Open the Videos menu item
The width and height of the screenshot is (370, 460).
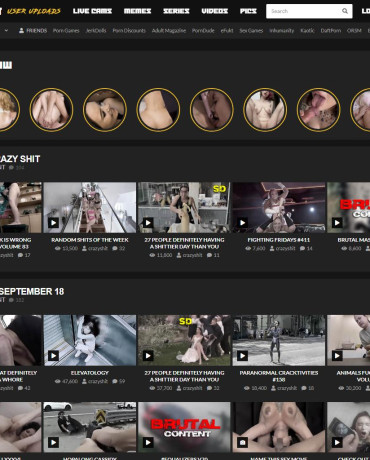click(215, 11)
